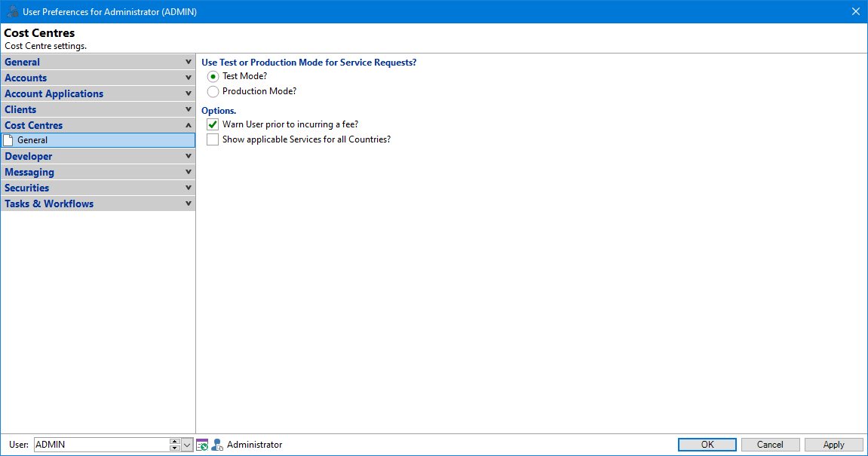Screen dimensions: 868x456
Task: Collapse the Cost Centres section chevron
Action: (189, 126)
